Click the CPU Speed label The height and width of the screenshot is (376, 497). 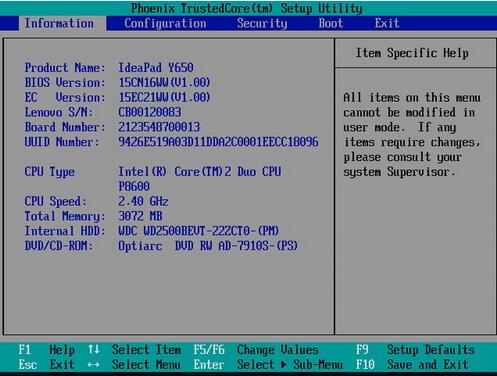56,201
